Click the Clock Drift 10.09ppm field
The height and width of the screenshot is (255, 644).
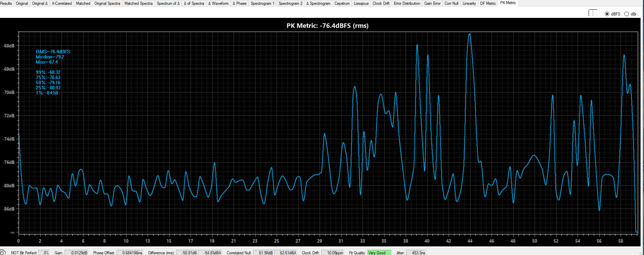(x=333, y=253)
